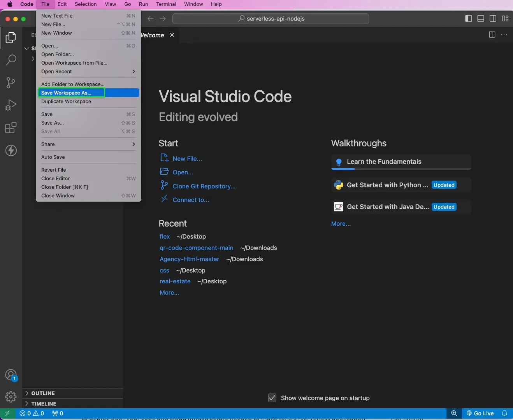
Task: Open the Run and Debug view
Action: pos(11,105)
